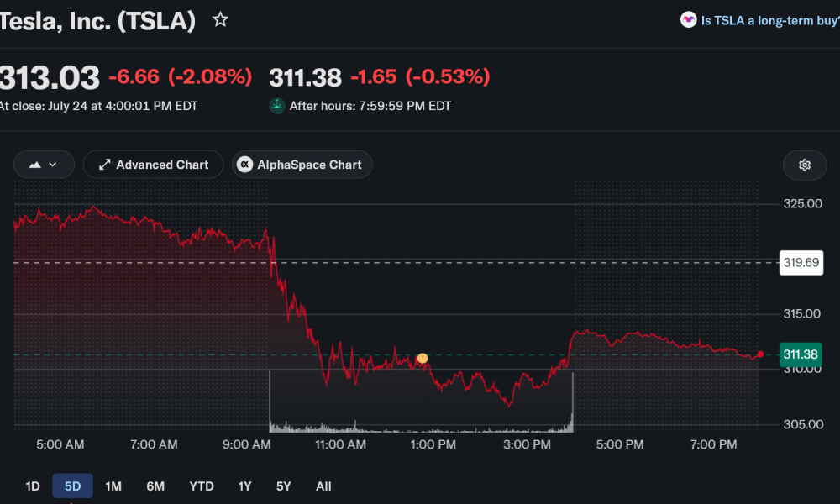Select the 1M time range
The height and width of the screenshot is (504, 840).
tap(113, 486)
